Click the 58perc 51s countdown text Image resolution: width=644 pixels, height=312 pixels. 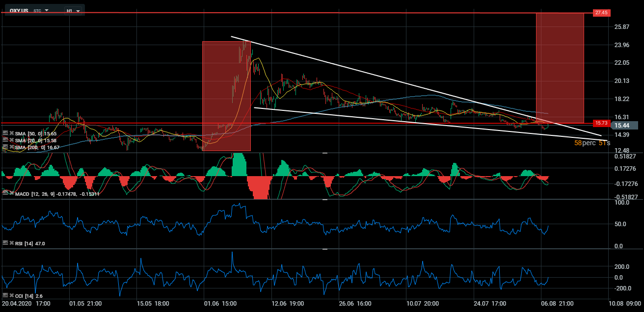tap(592, 143)
